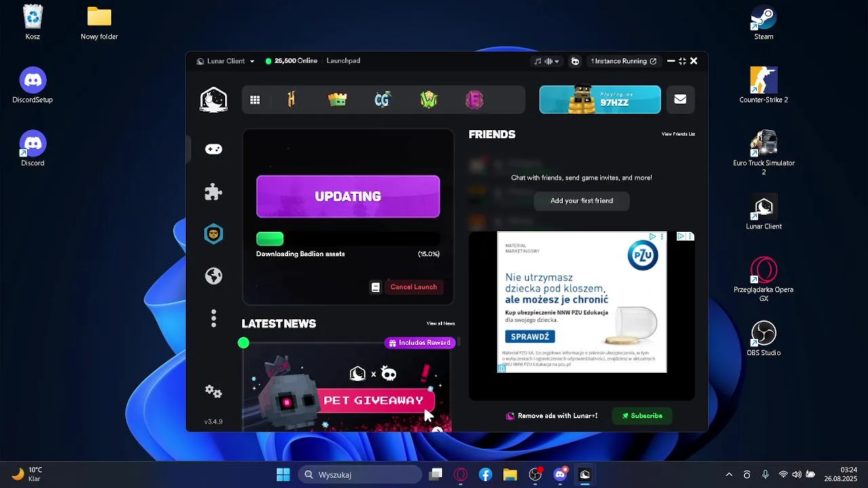Select the Euro Truck Simulator 2 shortcut
The height and width of the screenshot is (488, 868).
(x=764, y=152)
